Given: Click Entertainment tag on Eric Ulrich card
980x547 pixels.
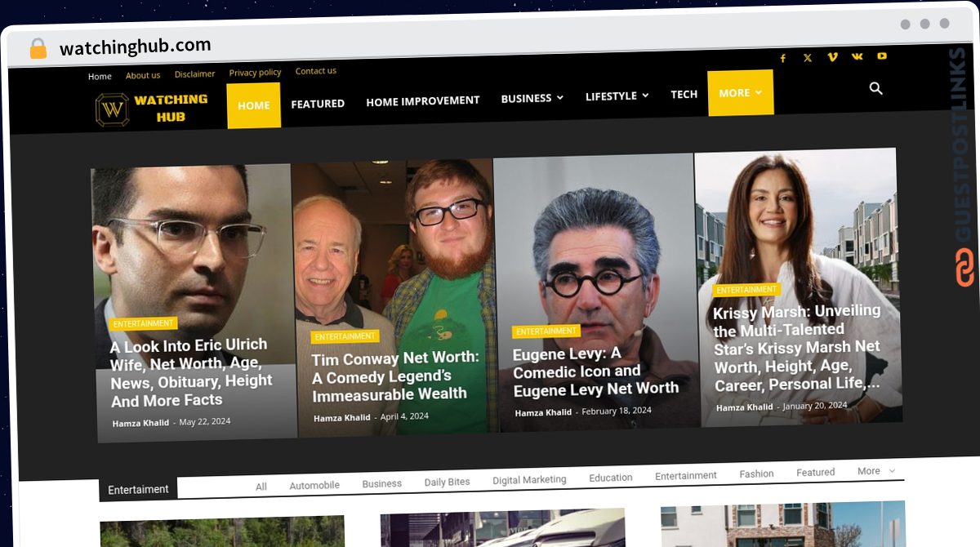Looking at the screenshot, I should pos(144,324).
